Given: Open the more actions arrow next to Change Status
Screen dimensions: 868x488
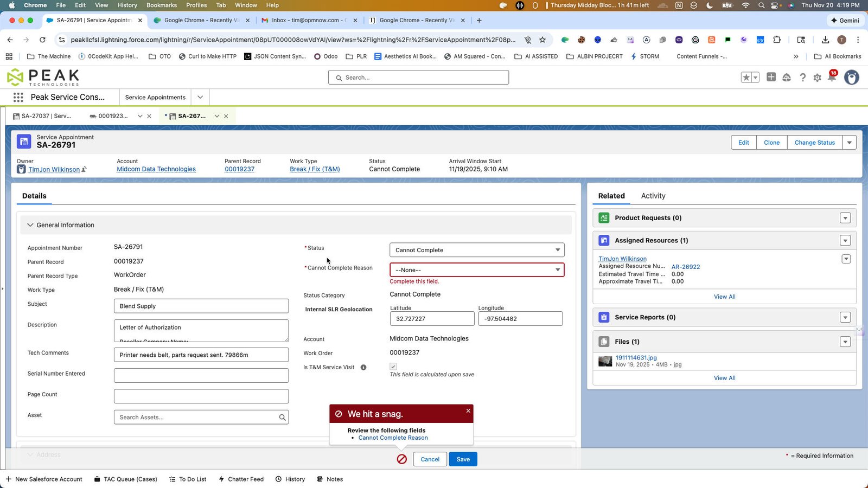Looking at the screenshot, I should pos(850,143).
